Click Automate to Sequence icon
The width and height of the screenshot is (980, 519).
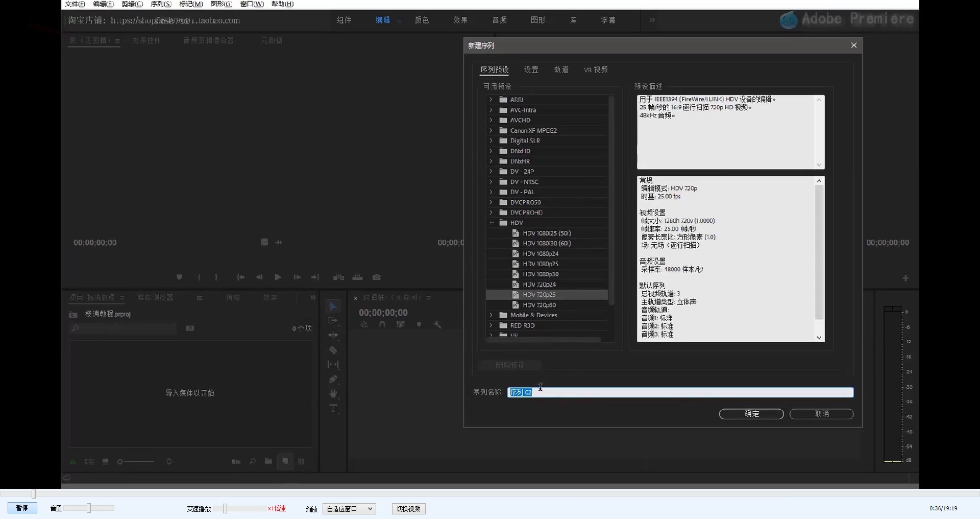coord(236,461)
